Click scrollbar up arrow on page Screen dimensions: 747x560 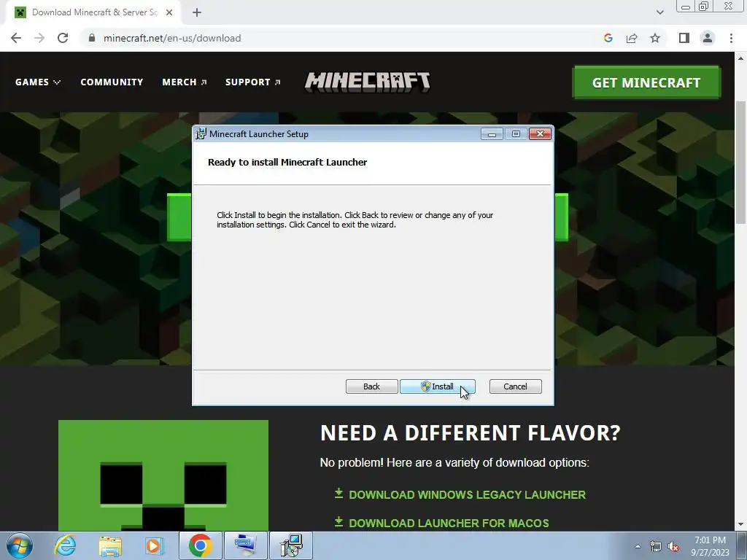[x=740, y=58]
